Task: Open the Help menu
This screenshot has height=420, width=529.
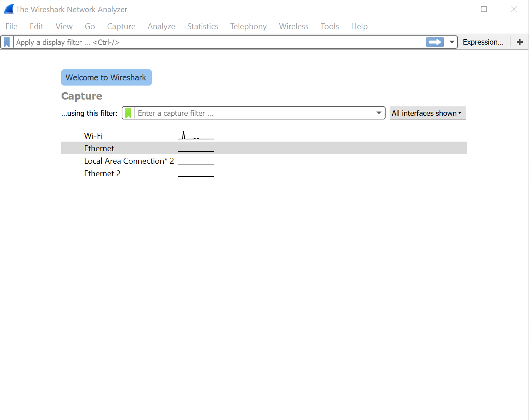Action: pyautogui.click(x=359, y=26)
